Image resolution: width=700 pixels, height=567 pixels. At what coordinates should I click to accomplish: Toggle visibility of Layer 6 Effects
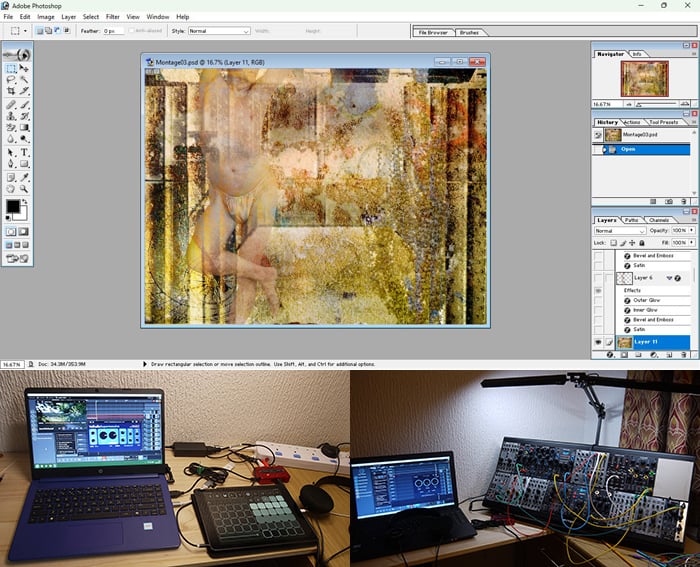598,291
